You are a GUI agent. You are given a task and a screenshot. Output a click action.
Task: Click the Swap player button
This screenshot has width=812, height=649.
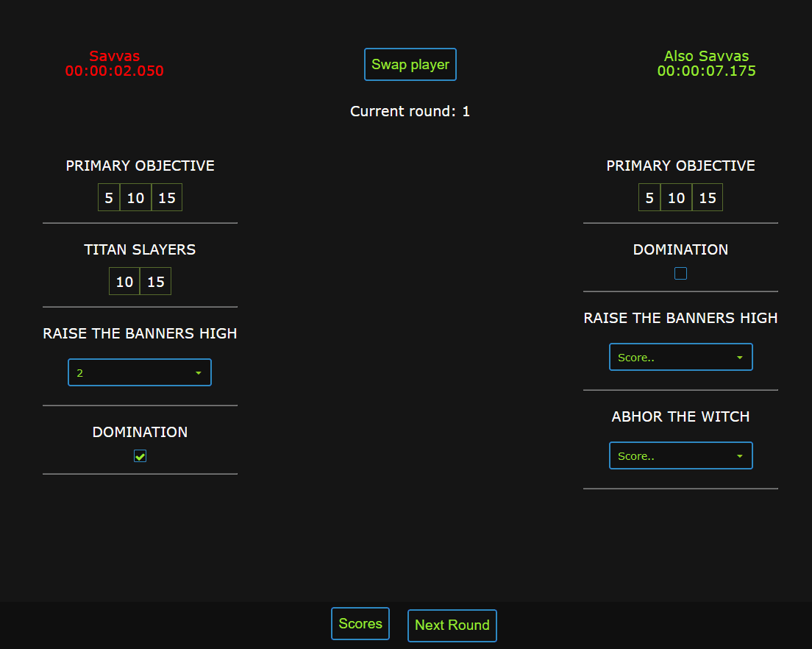[410, 64]
